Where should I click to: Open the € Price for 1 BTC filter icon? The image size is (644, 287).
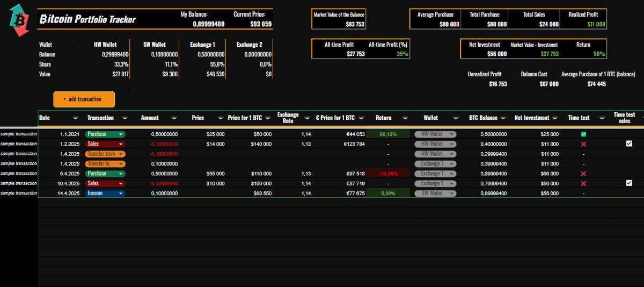[x=361, y=118]
